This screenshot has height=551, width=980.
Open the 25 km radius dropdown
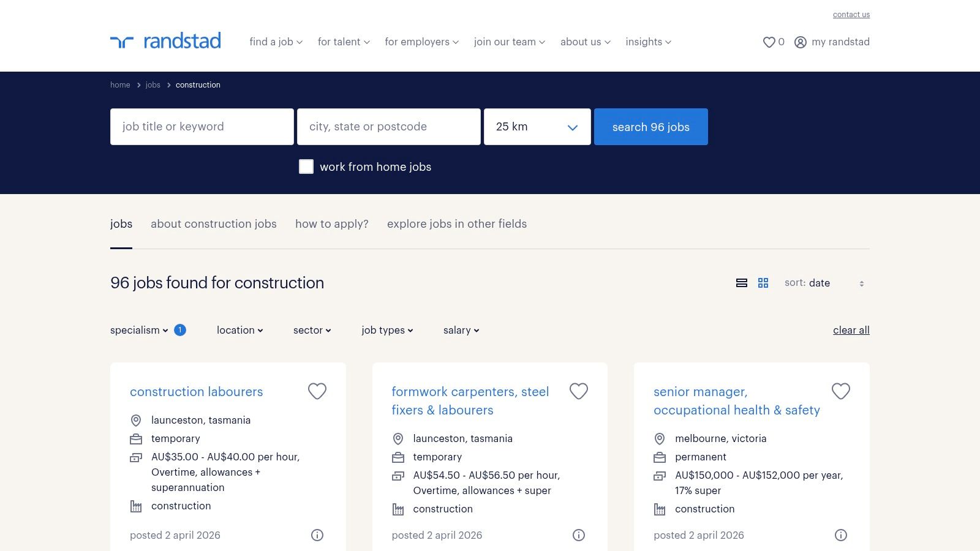tap(537, 127)
